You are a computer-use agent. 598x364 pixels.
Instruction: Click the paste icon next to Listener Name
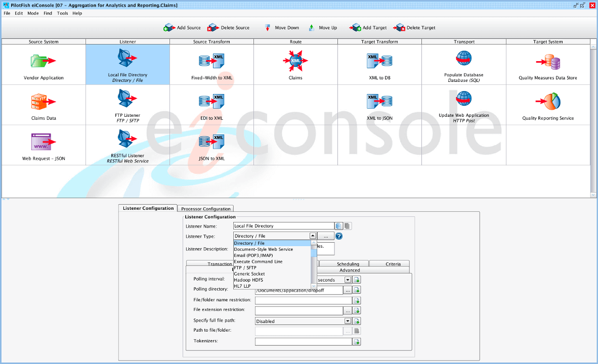[348, 226]
